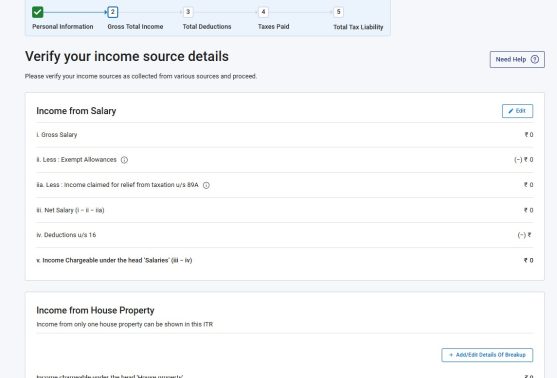Click the Gross Salary amount ₹ 0
The image size is (557, 378).
click(529, 135)
